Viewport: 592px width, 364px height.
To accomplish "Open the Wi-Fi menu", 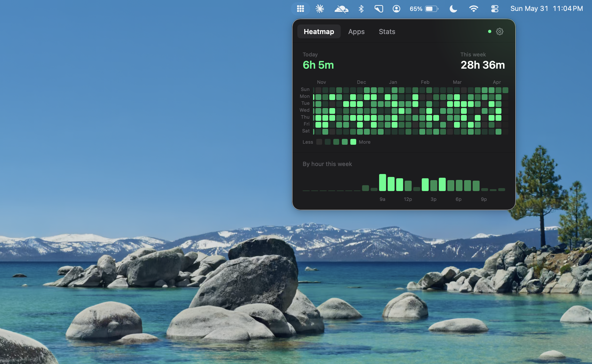I will click(x=473, y=9).
